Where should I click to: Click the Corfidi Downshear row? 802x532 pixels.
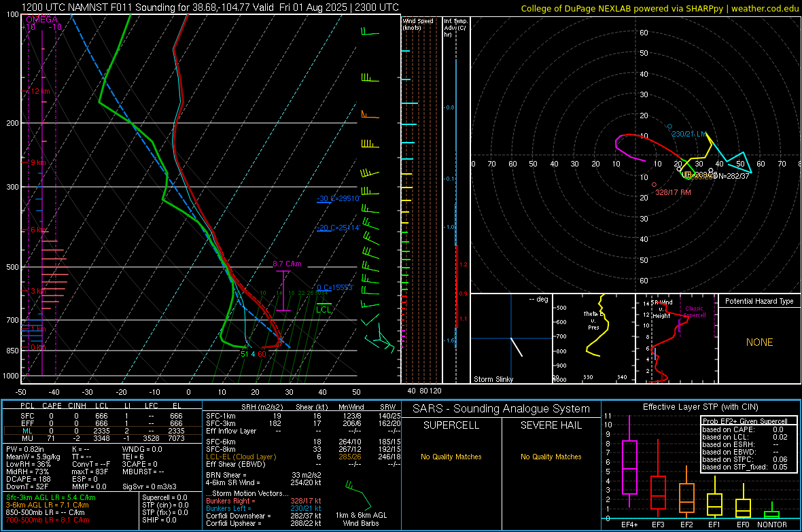(264, 516)
